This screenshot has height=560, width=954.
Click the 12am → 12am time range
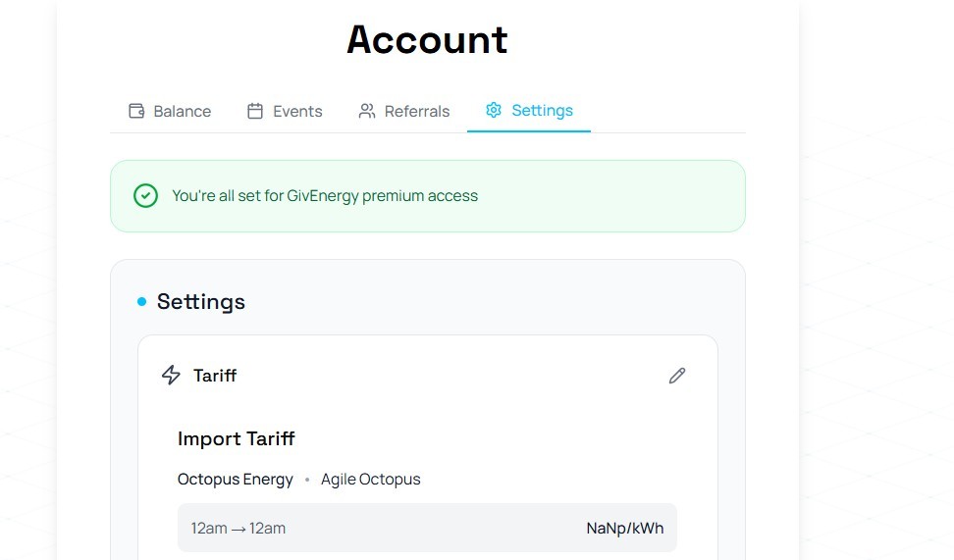(238, 528)
